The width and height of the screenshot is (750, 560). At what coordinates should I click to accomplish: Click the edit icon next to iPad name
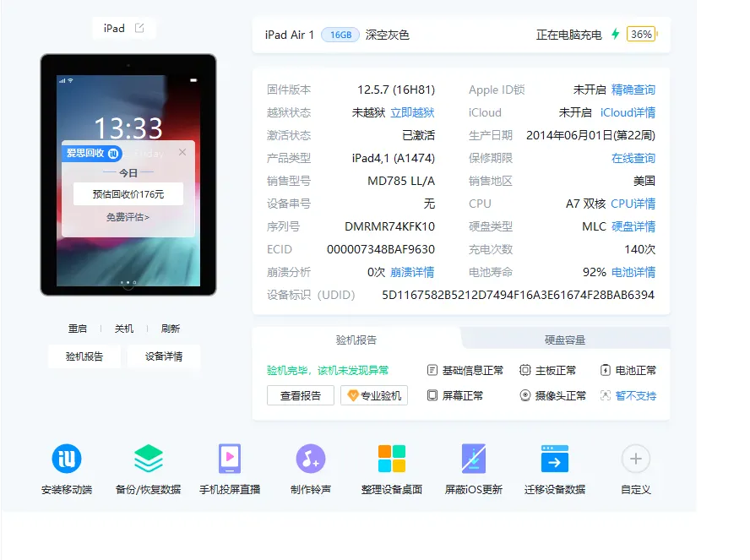point(139,28)
